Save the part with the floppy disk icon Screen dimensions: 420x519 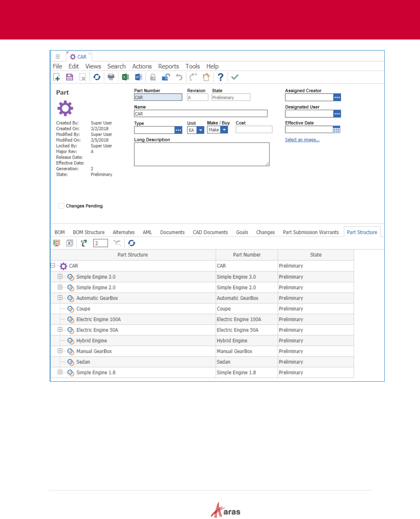click(x=70, y=77)
